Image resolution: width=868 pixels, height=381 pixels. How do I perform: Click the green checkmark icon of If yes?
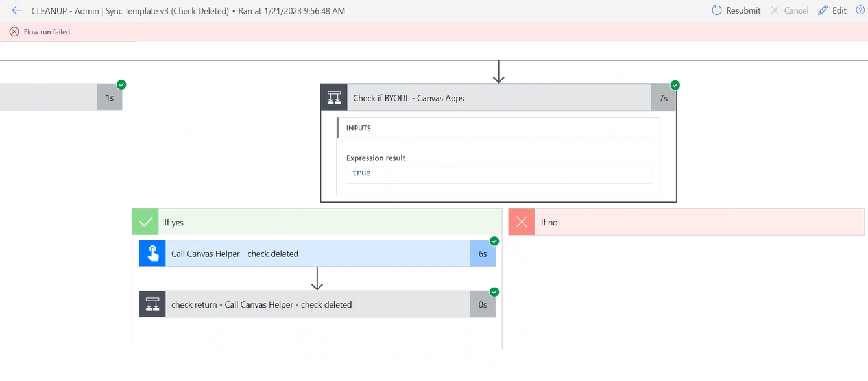[x=145, y=222]
